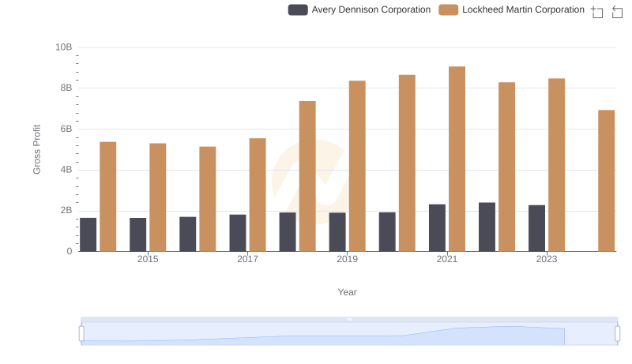Toggle Lockheed Martin Corporation legend series
Screen dimensions: 632x364
point(511,9)
